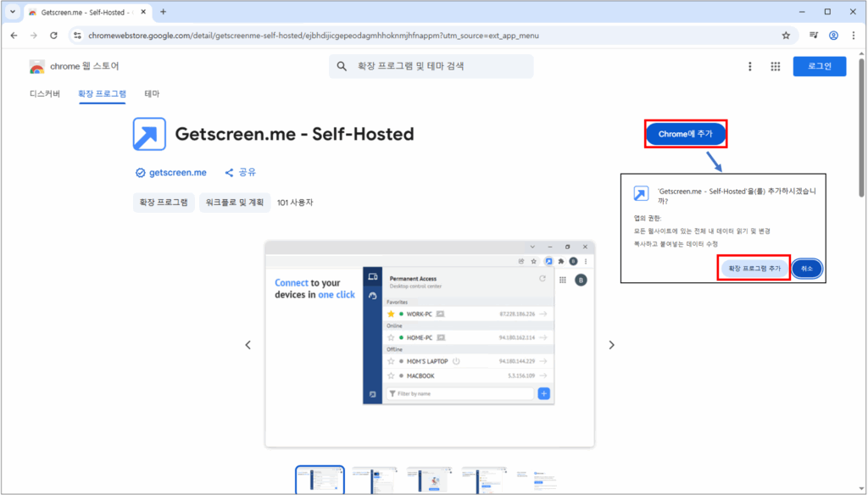Image resolution: width=868 pixels, height=495 pixels.
Task: Click the Chrome Web Store rainbow logo
Action: (36, 67)
